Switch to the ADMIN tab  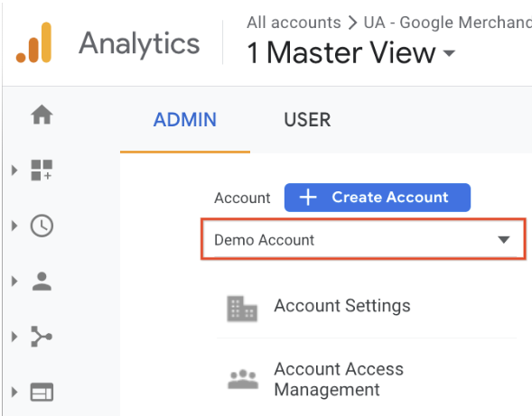(185, 120)
